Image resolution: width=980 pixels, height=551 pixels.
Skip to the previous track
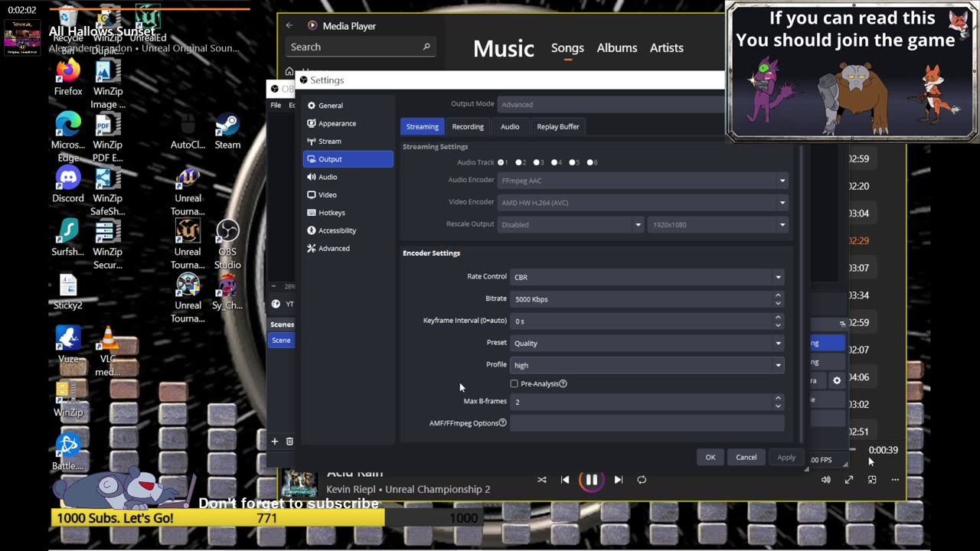point(565,480)
